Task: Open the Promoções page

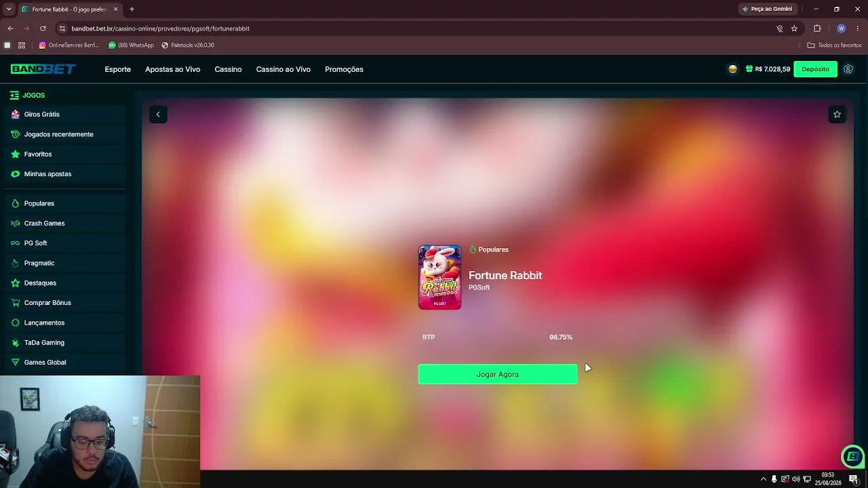Action: (x=344, y=69)
